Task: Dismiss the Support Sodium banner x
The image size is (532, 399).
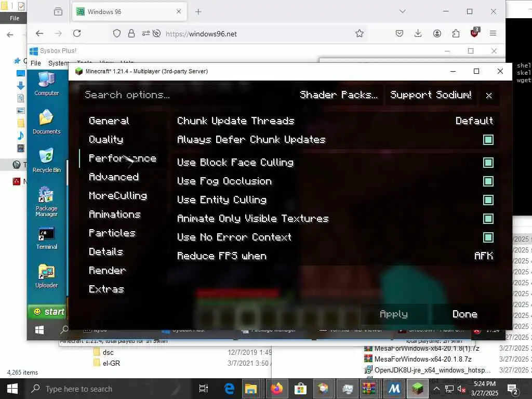Action: tap(488, 96)
